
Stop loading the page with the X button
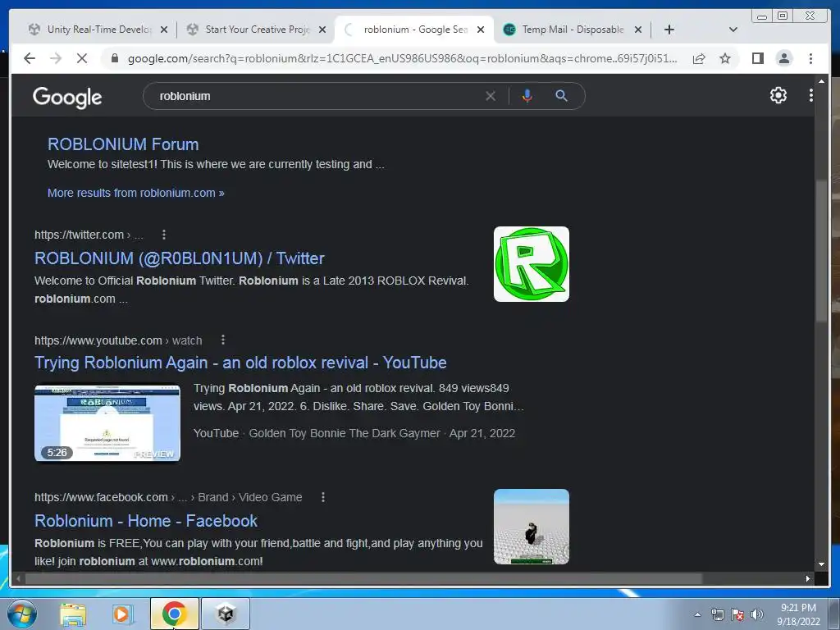(x=82, y=58)
